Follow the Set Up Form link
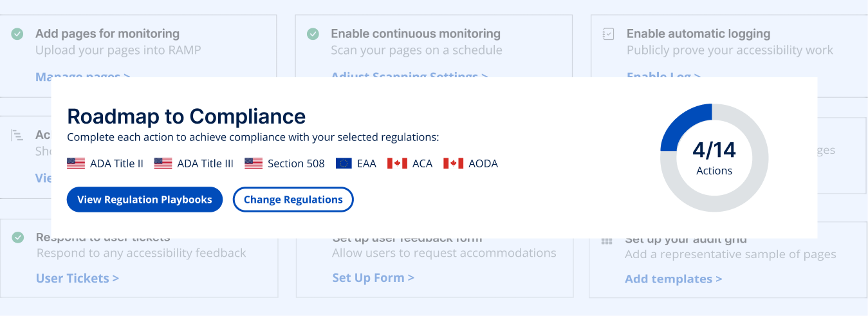The height and width of the screenshot is (316, 868). (373, 278)
